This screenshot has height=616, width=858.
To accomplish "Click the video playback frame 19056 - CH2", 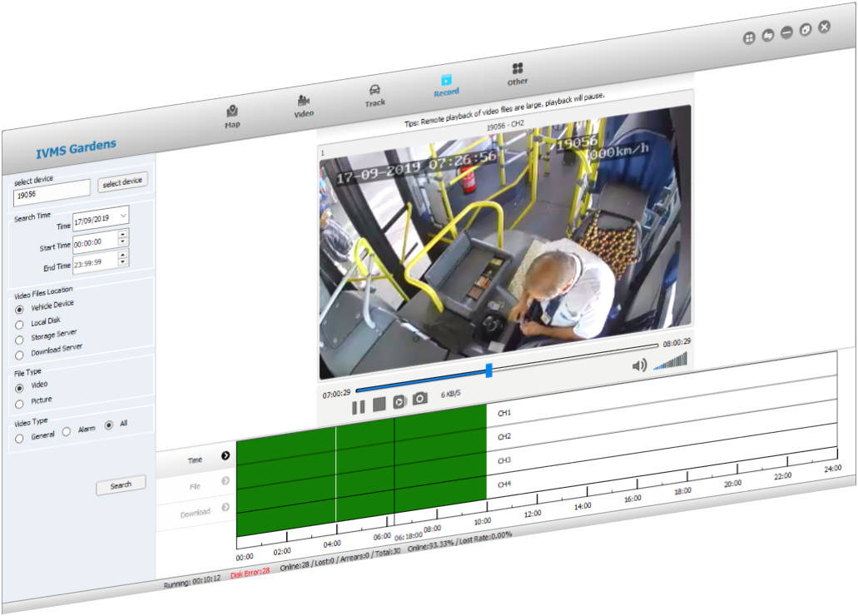I will (x=505, y=241).
